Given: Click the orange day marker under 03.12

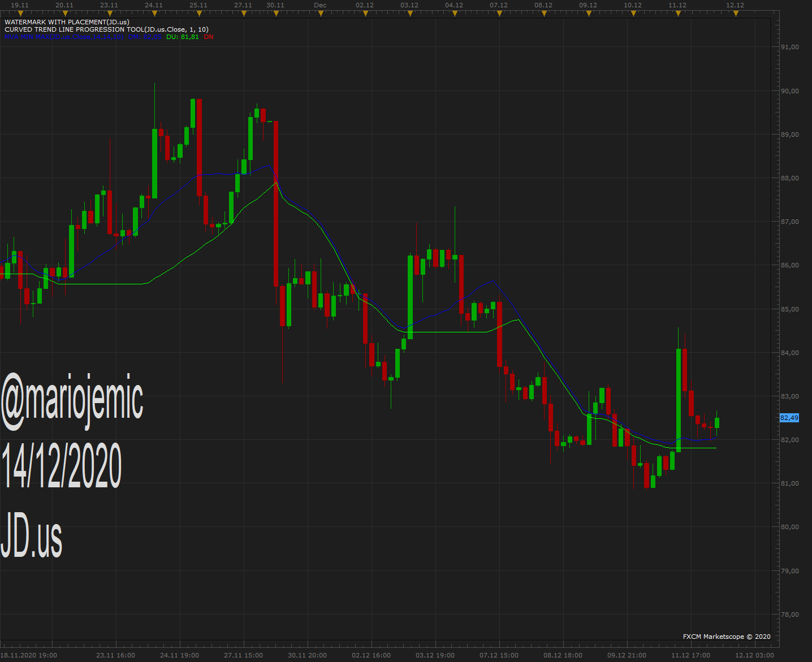Looking at the screenshot, I should point(410,14).
